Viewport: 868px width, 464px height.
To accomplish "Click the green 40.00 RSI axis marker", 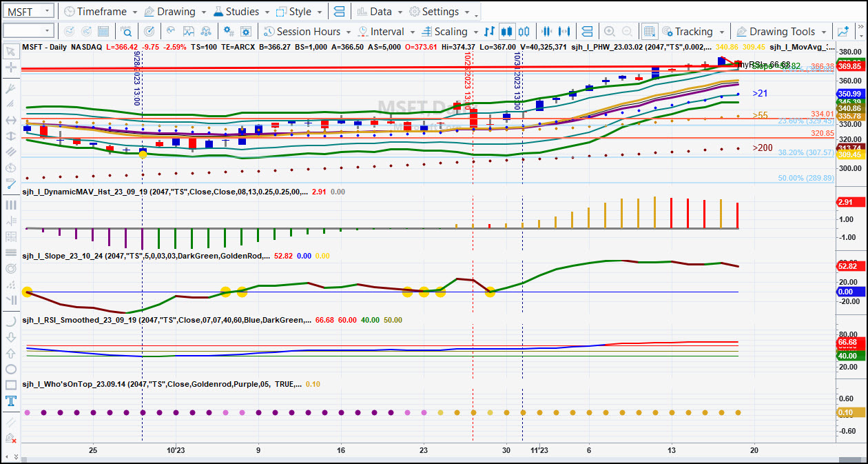I will (x=850, y=356).
